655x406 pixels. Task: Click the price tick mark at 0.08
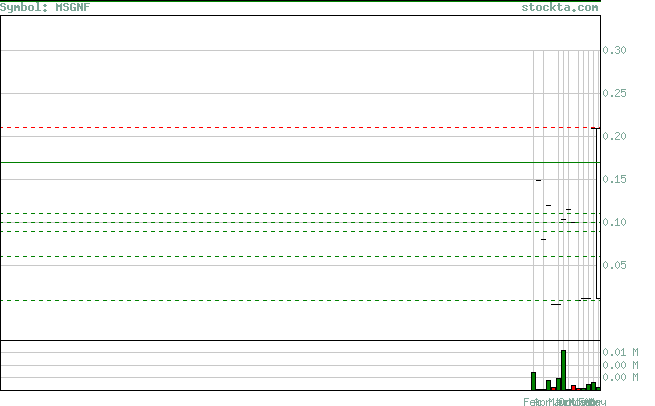543,239
